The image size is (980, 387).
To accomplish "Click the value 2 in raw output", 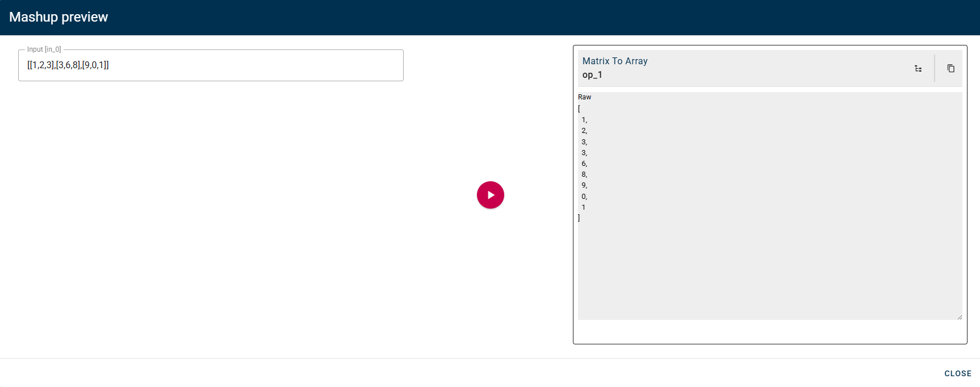I will click(584, 131).
